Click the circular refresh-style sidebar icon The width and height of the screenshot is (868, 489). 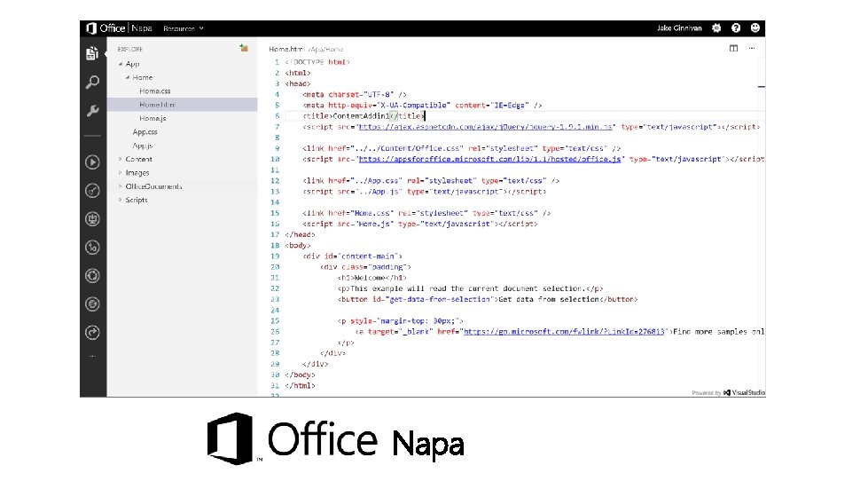[x=92, y=276]
